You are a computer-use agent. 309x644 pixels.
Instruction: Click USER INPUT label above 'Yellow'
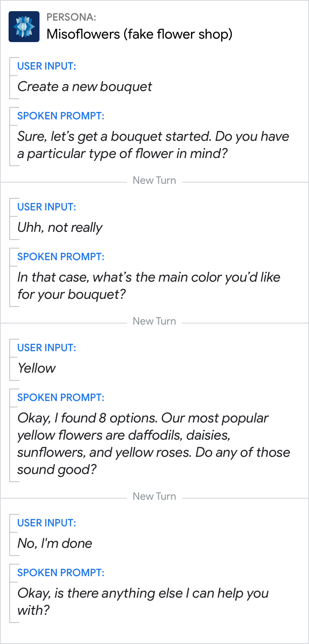46,348
